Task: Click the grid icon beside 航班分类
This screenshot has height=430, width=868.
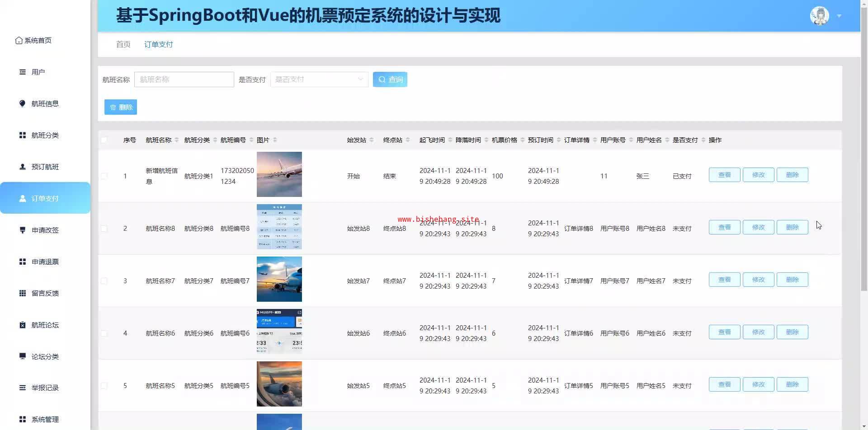Action: [x=23, y=136]
